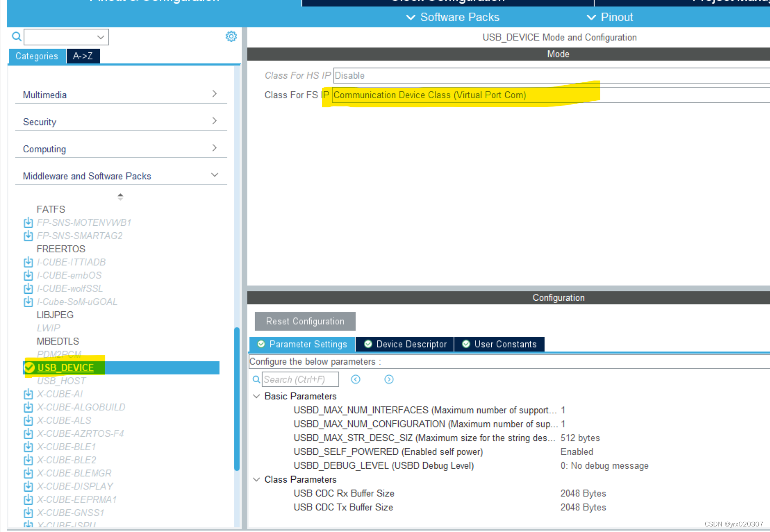This screenshot has height=532, width=770.
Task: Select the USB_HOST middleware entry
Action: pyautogui.click(x=61, y=381)
